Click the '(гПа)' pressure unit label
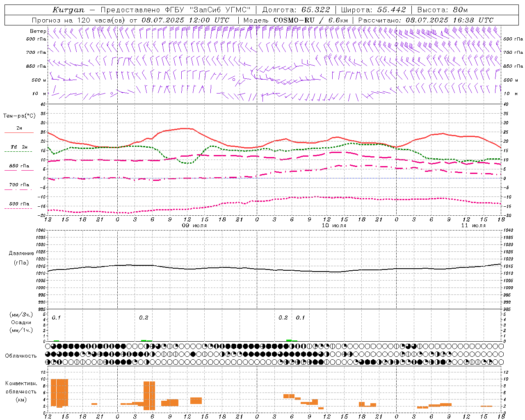 [x=21, y=262]
